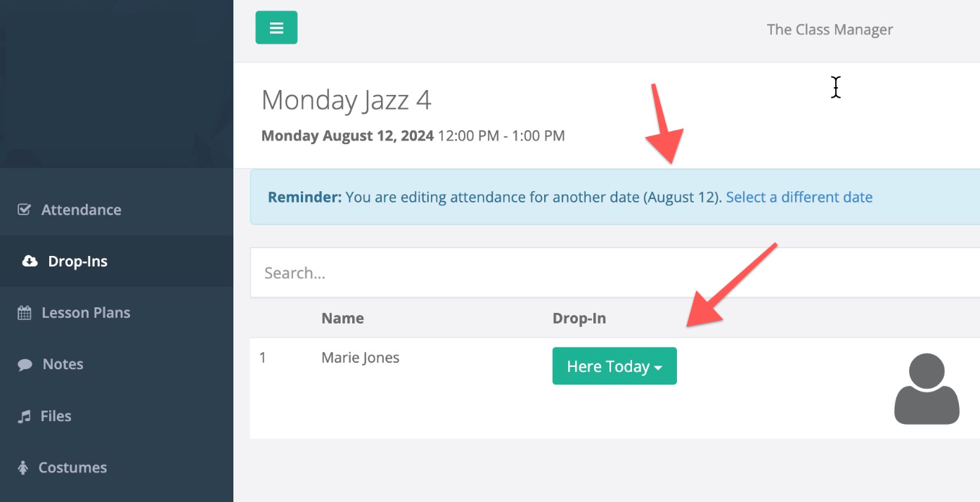
Task: Click the caret arrow on Here Today button
Action: click(658, 368)
